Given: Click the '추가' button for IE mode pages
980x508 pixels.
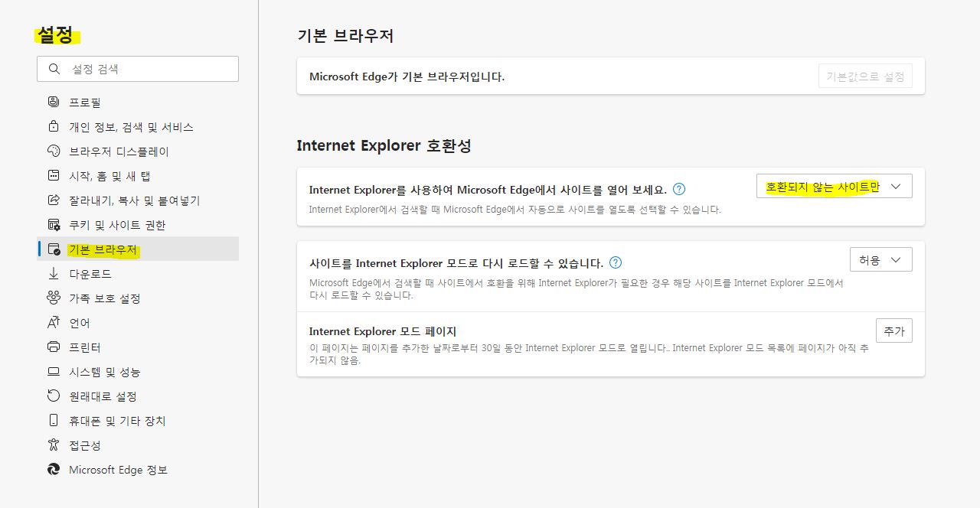Looking at the screenshot, I should coord(893,331).
